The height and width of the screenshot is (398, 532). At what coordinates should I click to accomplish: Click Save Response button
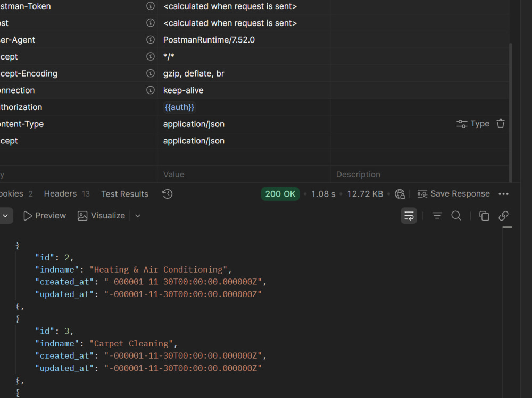tap(454, 194)
